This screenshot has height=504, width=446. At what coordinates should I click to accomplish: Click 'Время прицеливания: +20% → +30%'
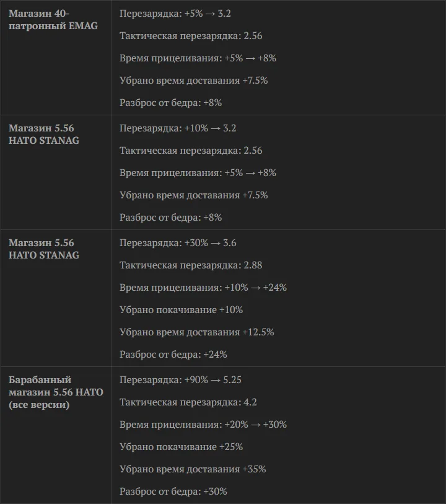click(x=203, y=424)
